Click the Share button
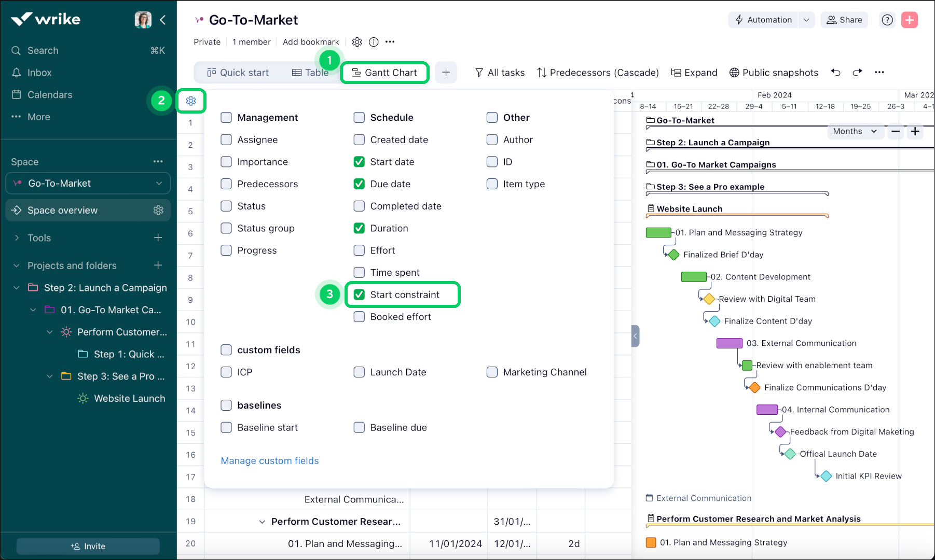This screenshot has height=560, width=935. [x=844, y=20]
